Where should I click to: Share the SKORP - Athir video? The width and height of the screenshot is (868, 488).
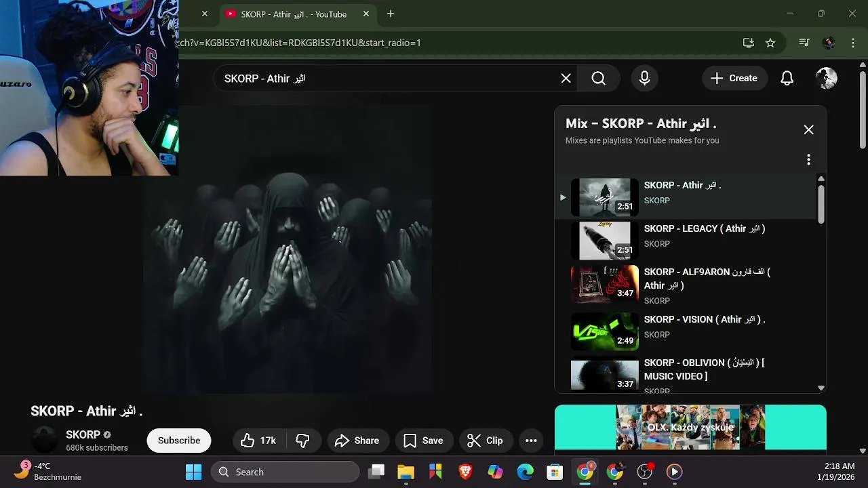click(x=358, y=441)
